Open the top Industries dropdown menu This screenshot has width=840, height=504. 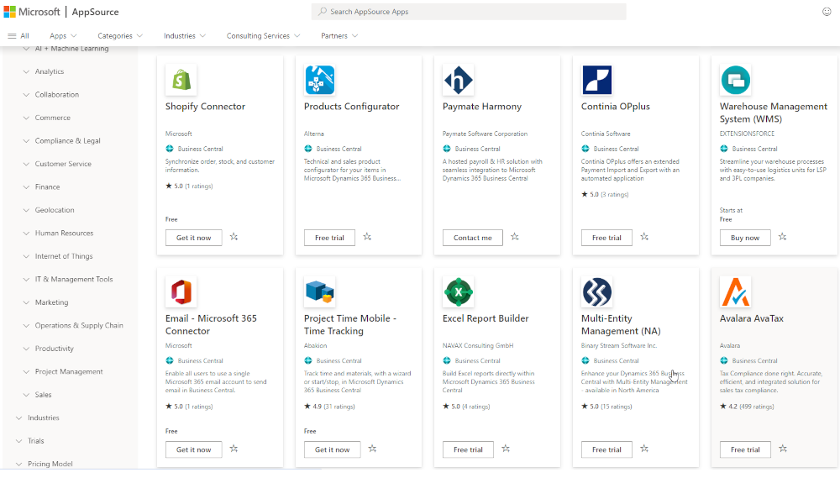coord(185,36)
